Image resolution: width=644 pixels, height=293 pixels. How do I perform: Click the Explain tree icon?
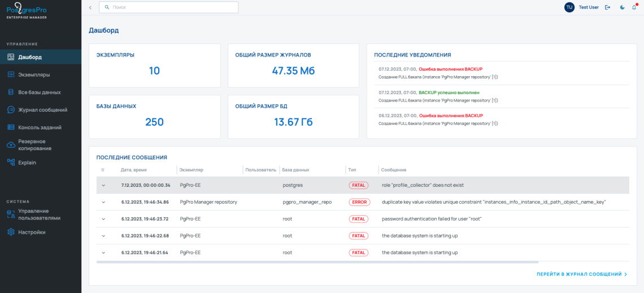(x=11, y=162)
